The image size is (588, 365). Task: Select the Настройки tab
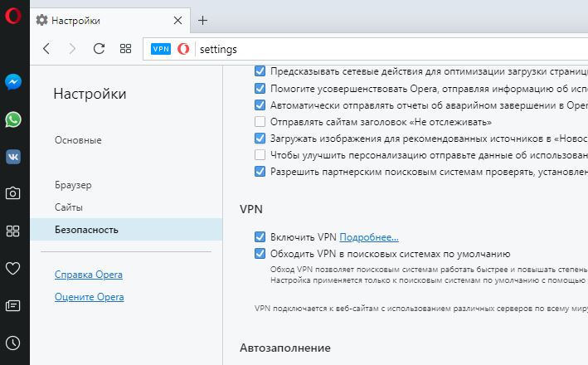coord(109,20)
